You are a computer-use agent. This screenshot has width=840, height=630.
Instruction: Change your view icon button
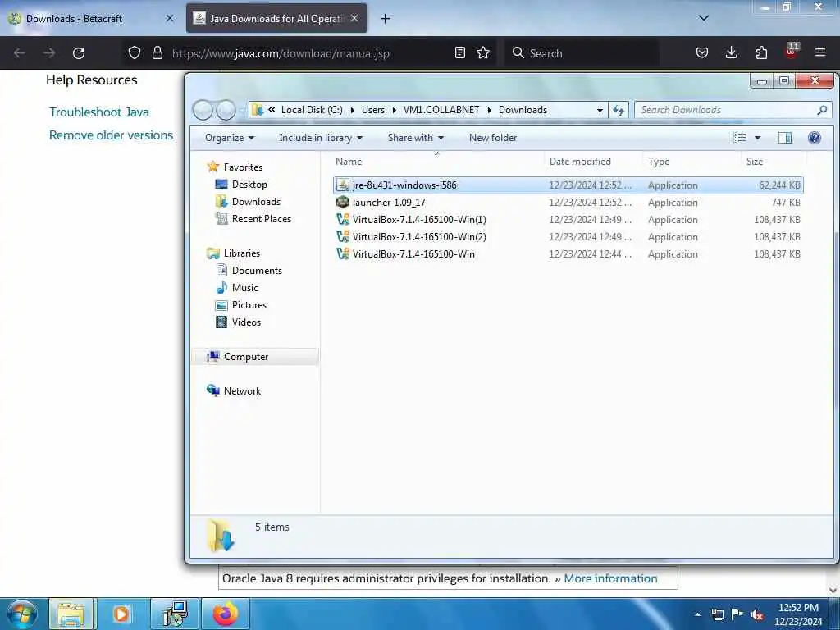tap(740, 138)
